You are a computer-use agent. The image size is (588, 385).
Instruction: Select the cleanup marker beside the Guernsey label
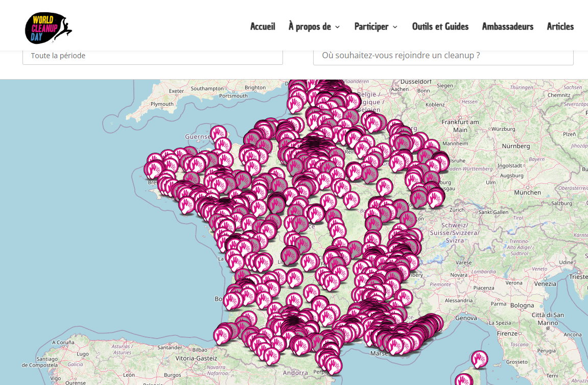pos(218,134)
